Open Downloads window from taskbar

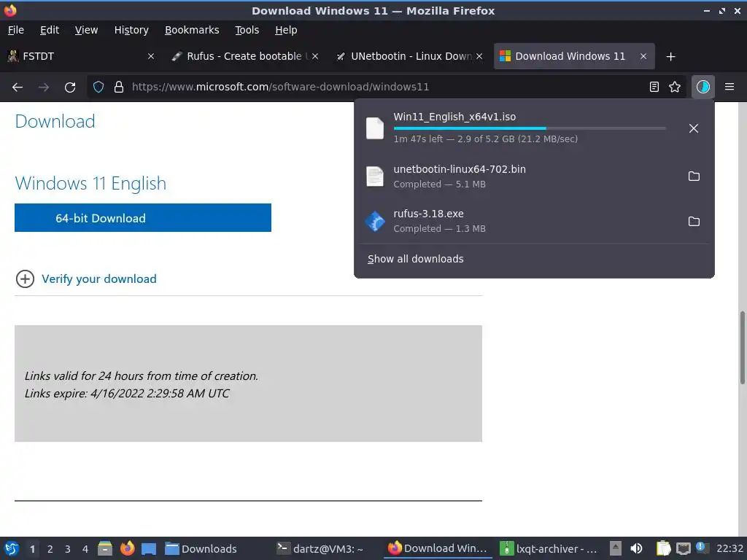217,548
